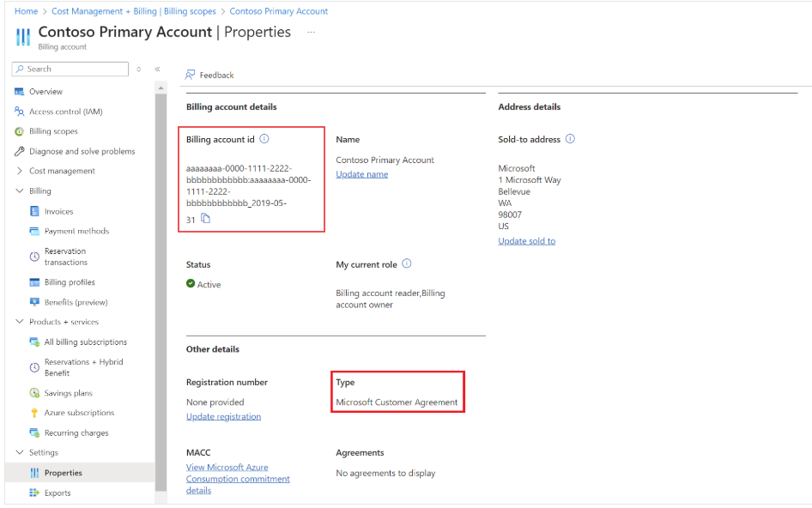Click the Update sold to link
This screenshot has width=812, height=508.
pos(527,241)
